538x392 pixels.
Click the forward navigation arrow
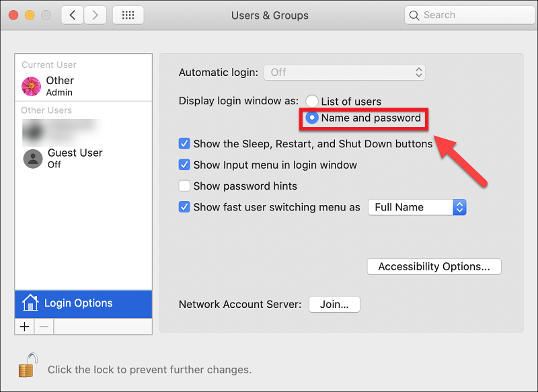pos(95,15)
